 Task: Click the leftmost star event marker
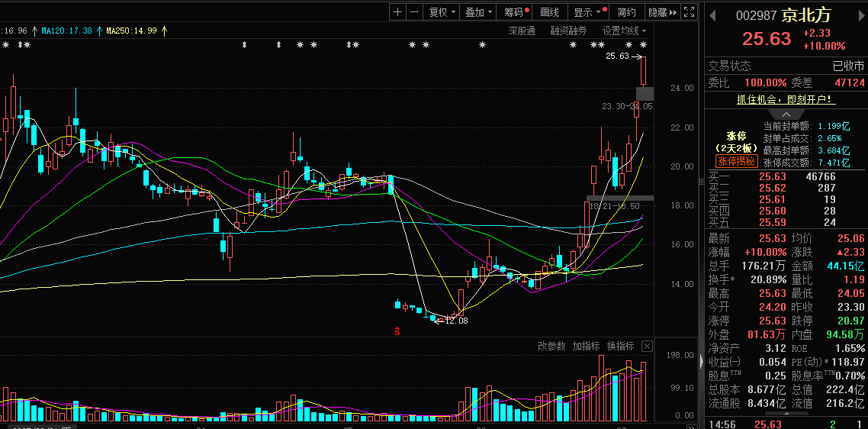(x=5, y=44)
